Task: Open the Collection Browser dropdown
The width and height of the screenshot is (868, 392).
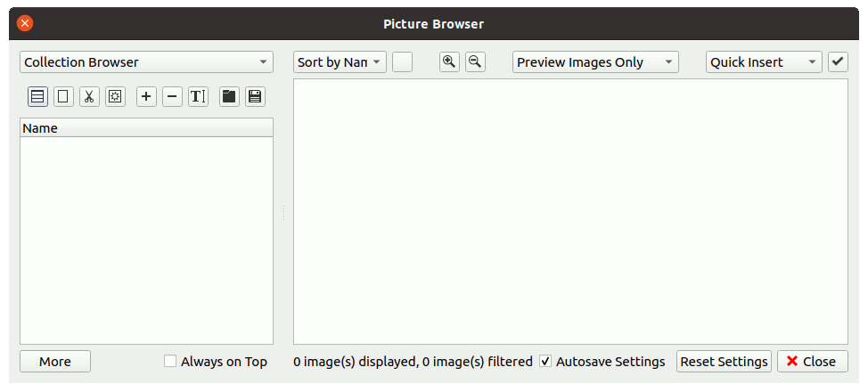Action: [146, 62]
